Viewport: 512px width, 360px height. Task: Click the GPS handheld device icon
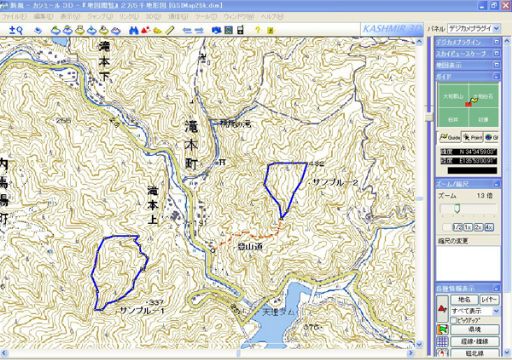coord(240,30)
